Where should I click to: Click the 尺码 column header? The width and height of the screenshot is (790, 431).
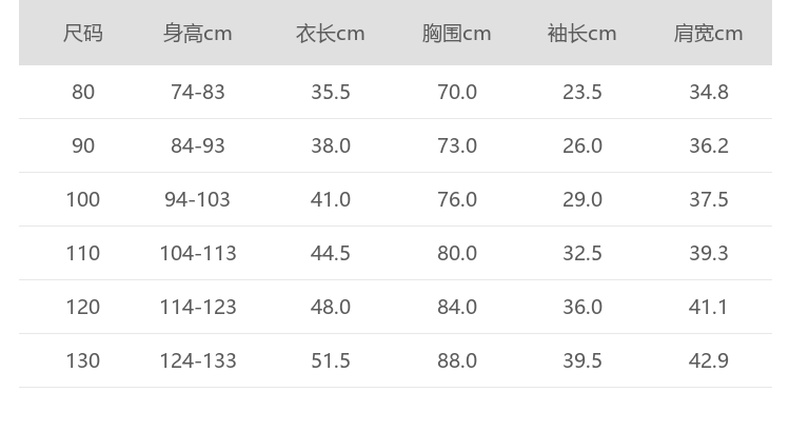point(83,34)
